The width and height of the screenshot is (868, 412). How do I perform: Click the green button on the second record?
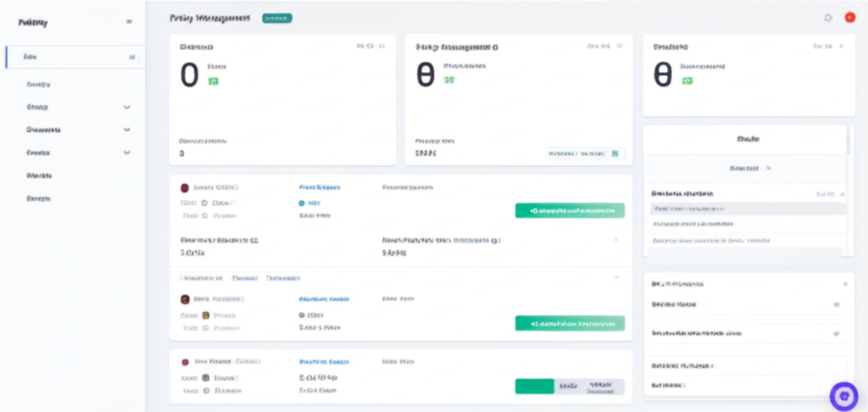point(570,323)
